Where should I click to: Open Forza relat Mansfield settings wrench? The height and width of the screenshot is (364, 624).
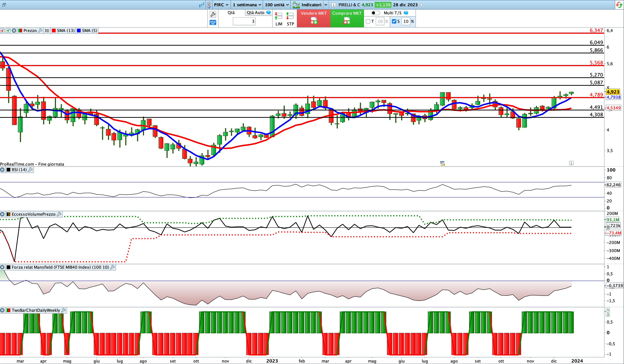click(113, 267)
